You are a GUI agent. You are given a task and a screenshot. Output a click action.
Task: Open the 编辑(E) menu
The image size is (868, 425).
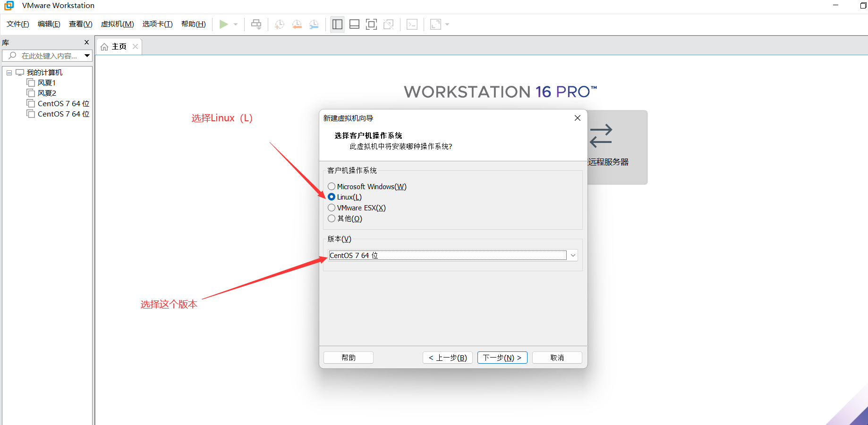click(x=49, y=24)
